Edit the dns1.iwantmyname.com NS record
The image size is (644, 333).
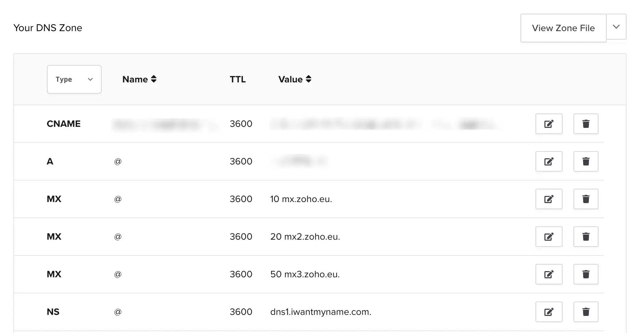tap(549, 312)
